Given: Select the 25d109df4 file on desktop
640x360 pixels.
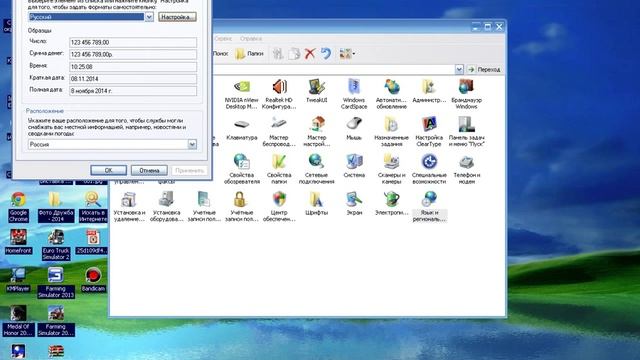Looking at the screenshot, I should click(93, 241).
